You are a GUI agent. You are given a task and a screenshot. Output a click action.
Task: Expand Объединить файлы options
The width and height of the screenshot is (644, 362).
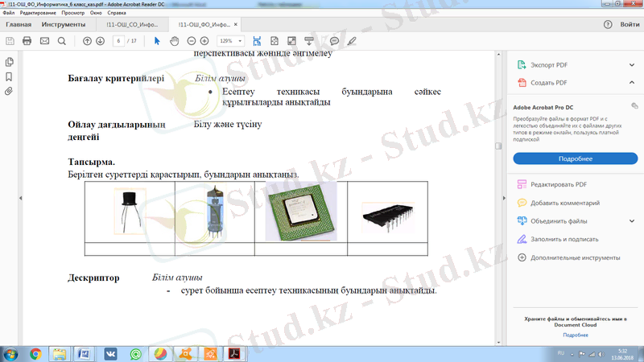point(631,220)
